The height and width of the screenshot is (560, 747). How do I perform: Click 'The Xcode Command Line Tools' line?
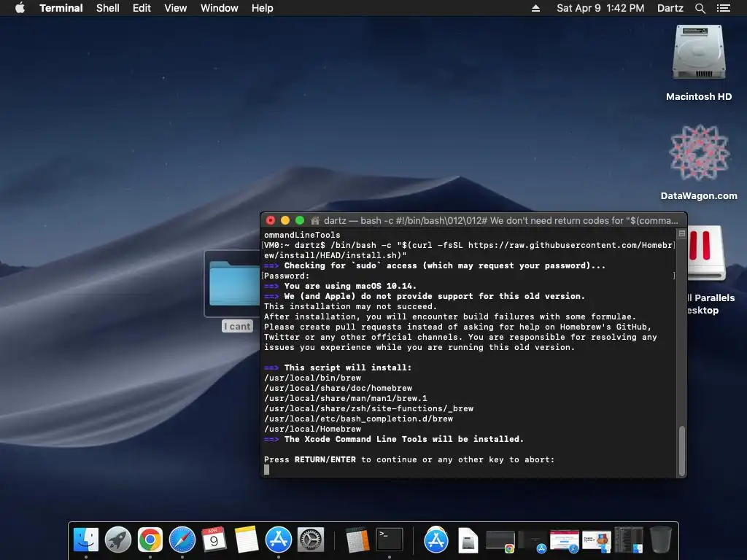click(x=404, y=439)
